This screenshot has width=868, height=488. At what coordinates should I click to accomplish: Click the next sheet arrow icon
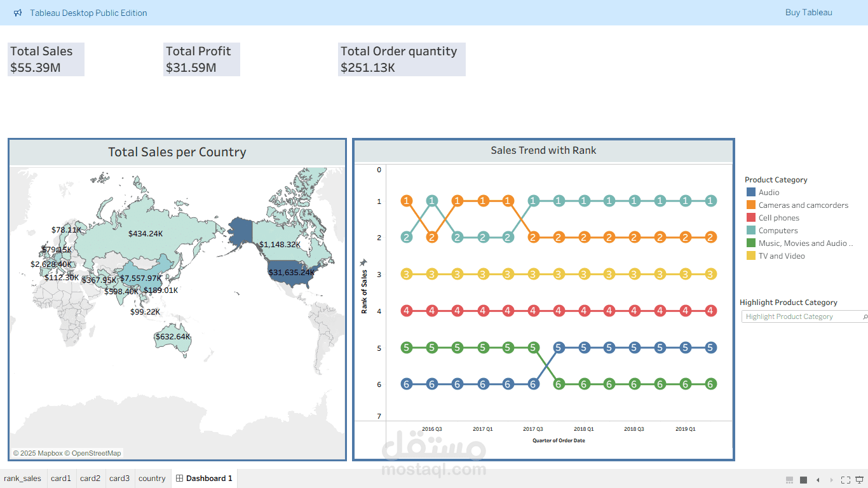[831, 479]
